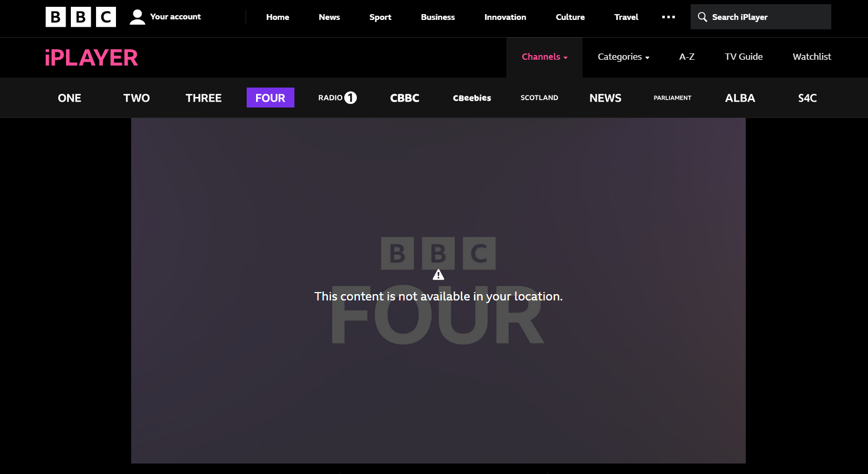This screenshot has width=868, height=474.
Task: Click the warning triangle icon in player
Action: [x=438, y=275]
